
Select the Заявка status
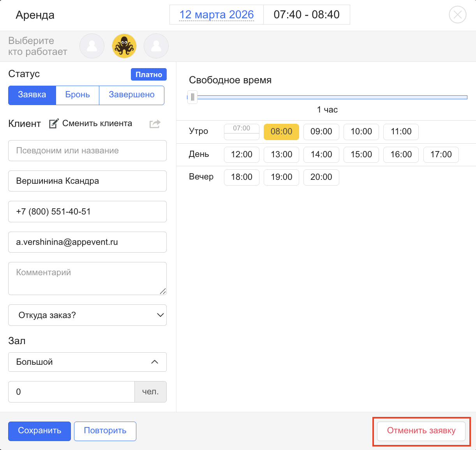pos(32,95)
